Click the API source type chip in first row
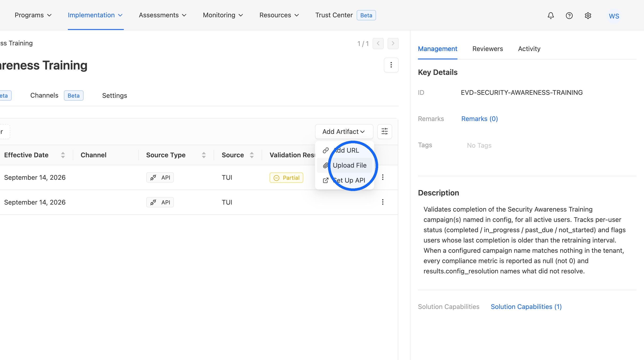This screenshot has height=360, width=644. click(x=160, y=177)
